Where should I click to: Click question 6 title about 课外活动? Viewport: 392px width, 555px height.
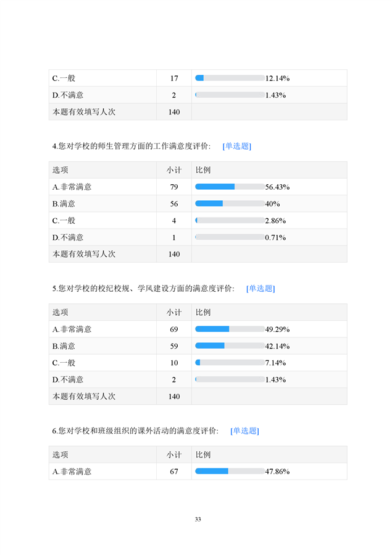[x=135, y=431]
